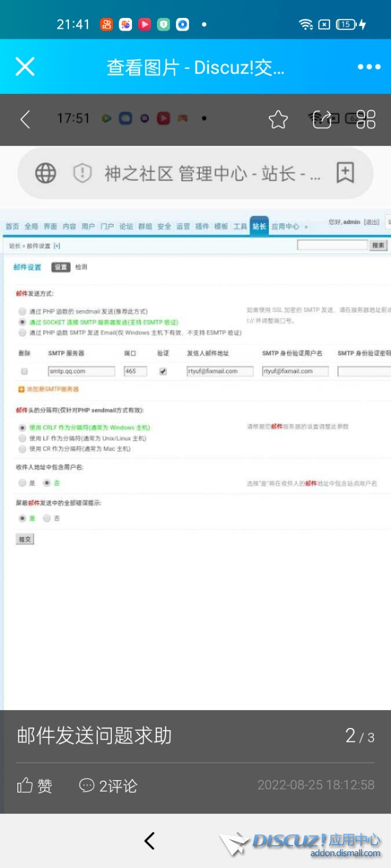Viewport: 391px width, 868px height.
Task: Open the 内容 tab
Action: (70, 226)
